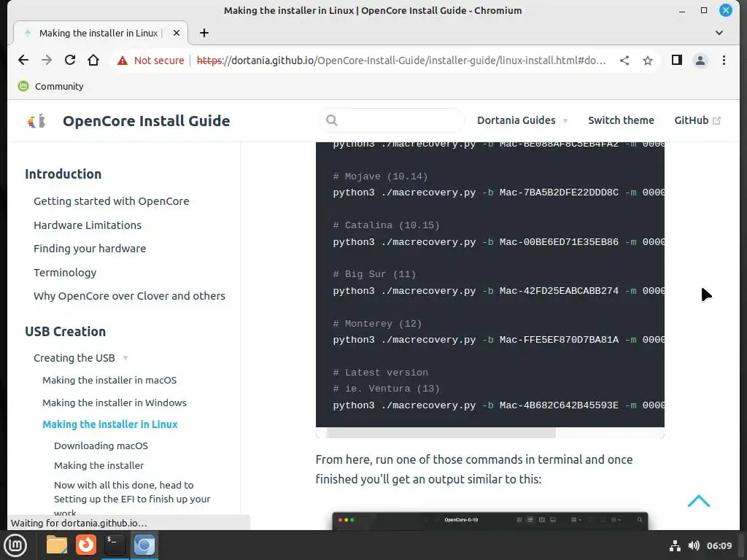The image size is (747, 560).
Task: Jump to the Making the installer section
Action: click(98, 465)
